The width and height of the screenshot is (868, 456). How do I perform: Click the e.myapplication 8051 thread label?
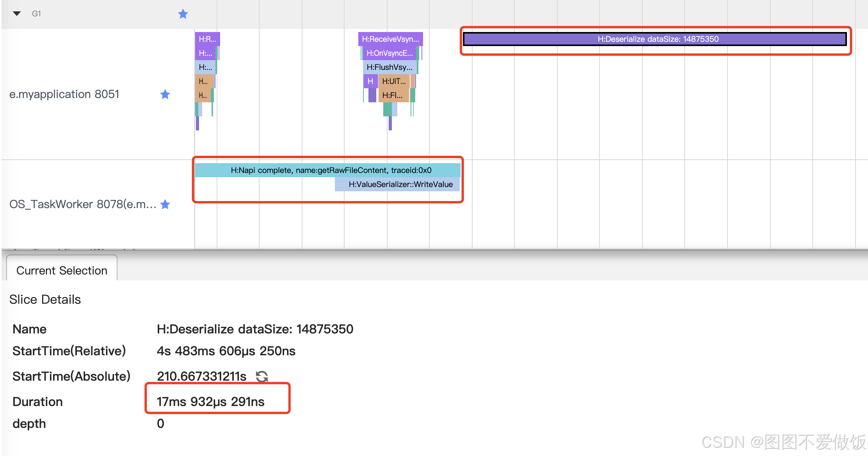pos(64,94)
